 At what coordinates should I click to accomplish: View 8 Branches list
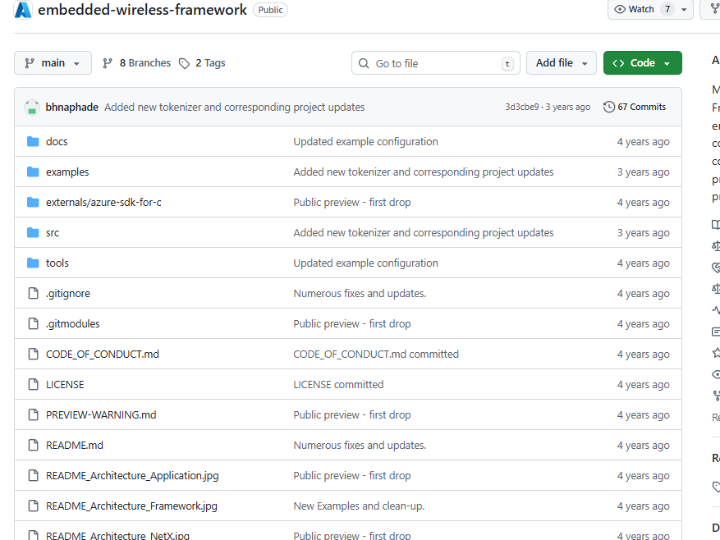point(137,63)
